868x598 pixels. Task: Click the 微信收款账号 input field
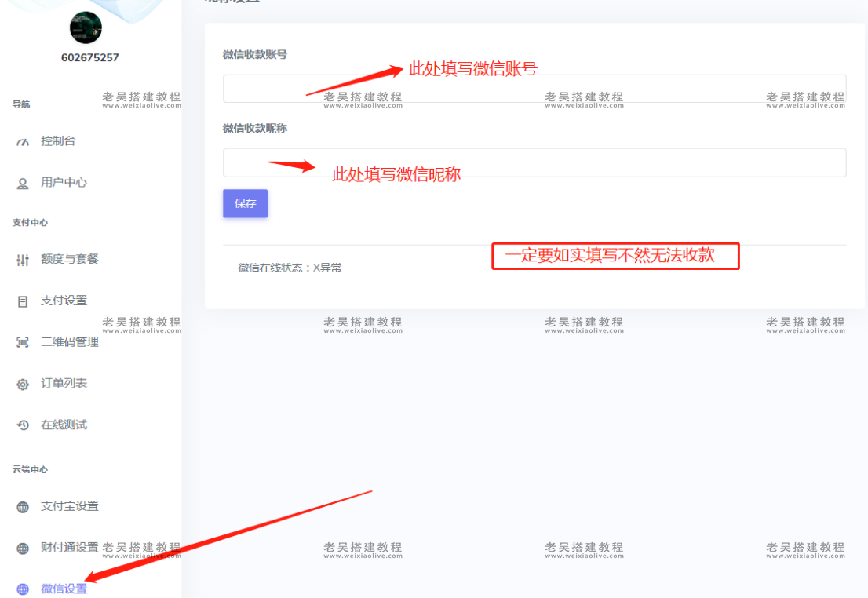[534, 88]
